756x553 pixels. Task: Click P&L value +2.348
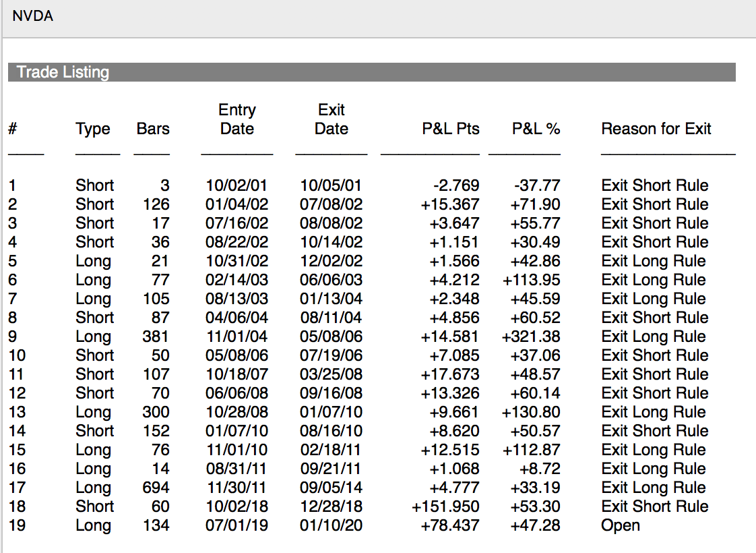tap(454, 298)
